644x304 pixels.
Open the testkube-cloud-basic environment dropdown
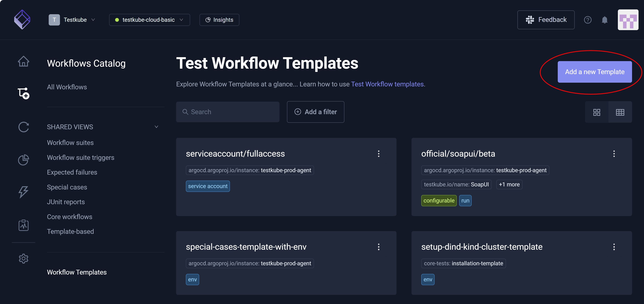149,20
